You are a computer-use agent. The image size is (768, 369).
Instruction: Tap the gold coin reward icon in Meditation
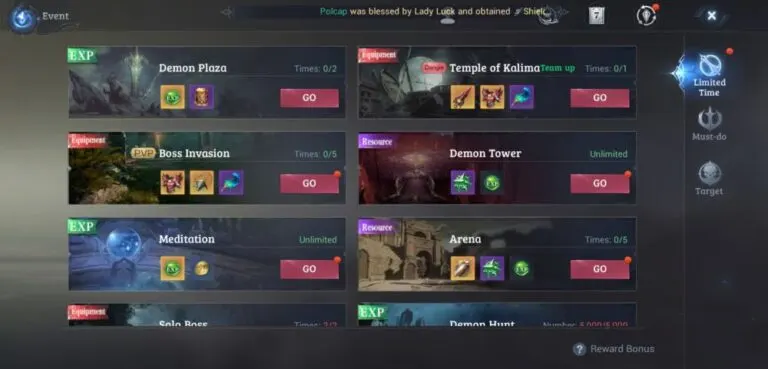(201, 269)
